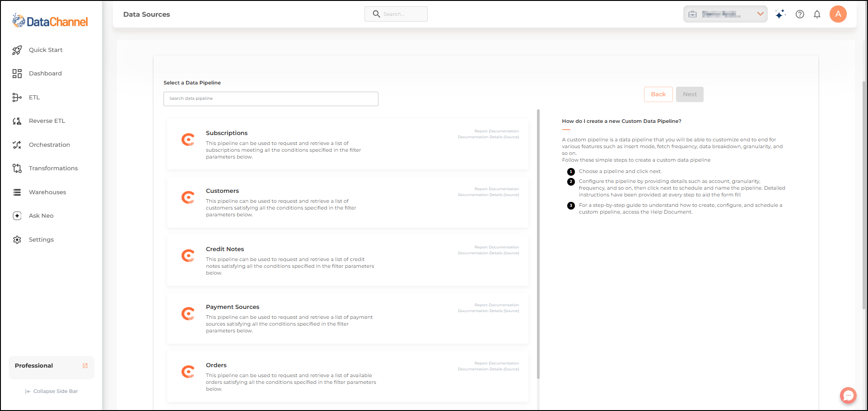Go to Dashboard menu item

(45, 74)
